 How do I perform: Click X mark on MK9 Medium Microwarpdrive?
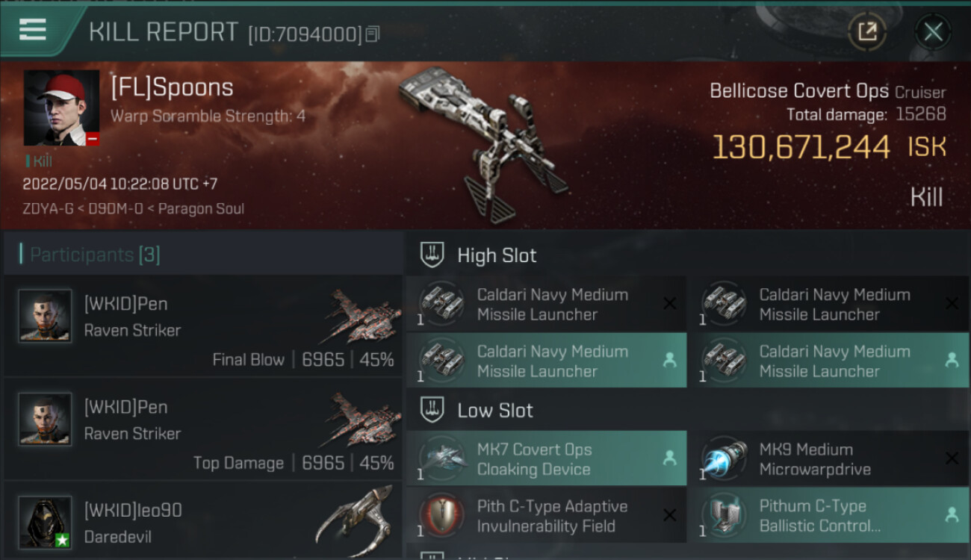pos(952,458)
